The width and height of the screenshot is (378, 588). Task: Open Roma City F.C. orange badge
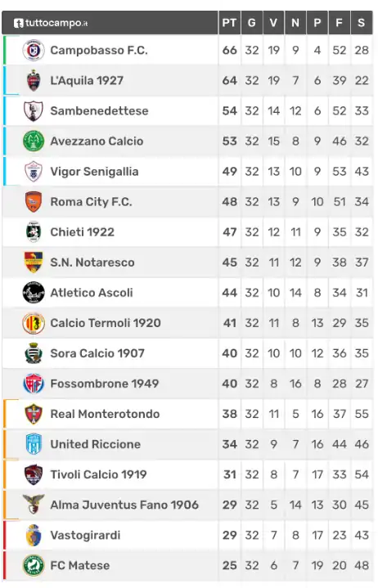pos(34,202)
